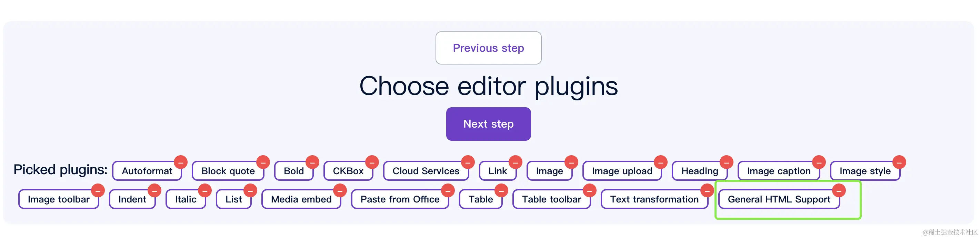Select the Image toolbar plugin chip
The image size is (980, 238).
pos(59,199)
